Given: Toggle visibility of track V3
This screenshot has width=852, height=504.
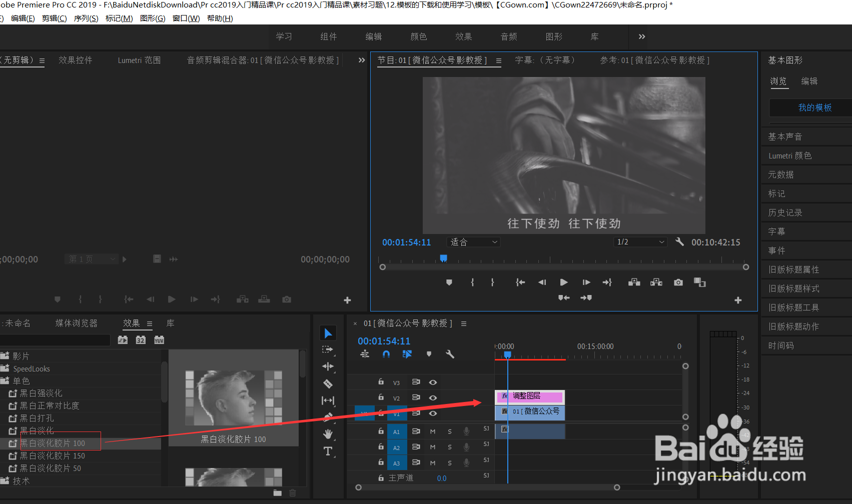Looking at the screenshot, I should [x=433, y=382].
